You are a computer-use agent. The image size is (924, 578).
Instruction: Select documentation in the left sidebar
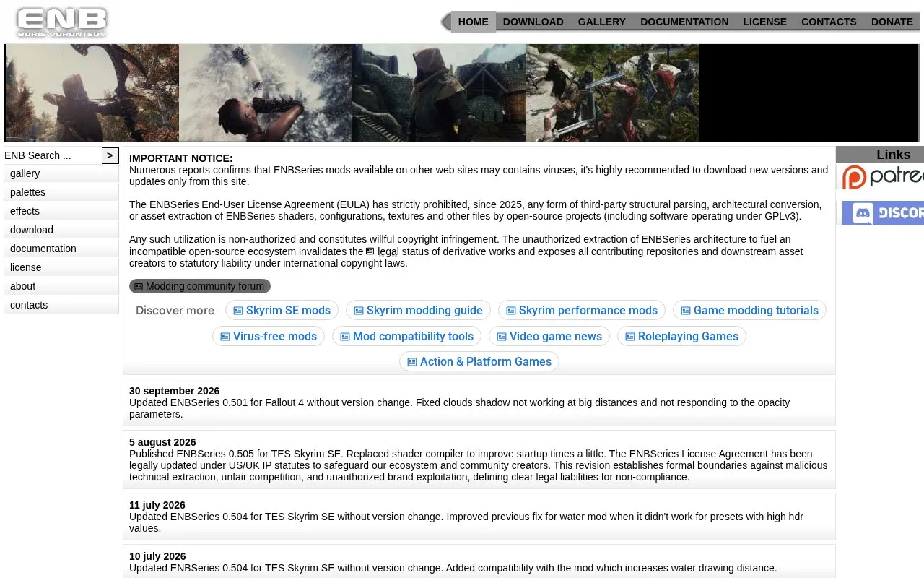pos(61,249)
